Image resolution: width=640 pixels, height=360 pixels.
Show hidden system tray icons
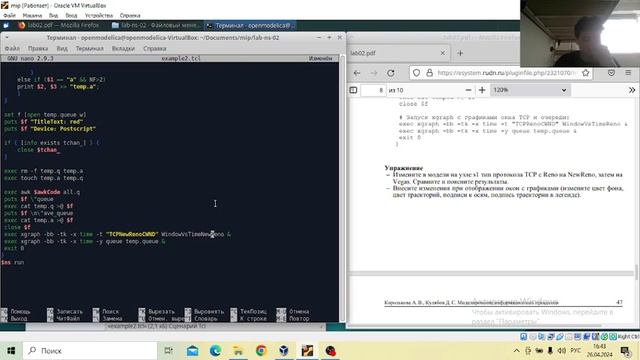[516, 351]
